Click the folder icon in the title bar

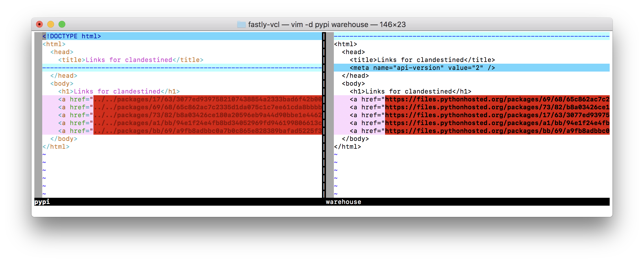[x=241, y=25]
